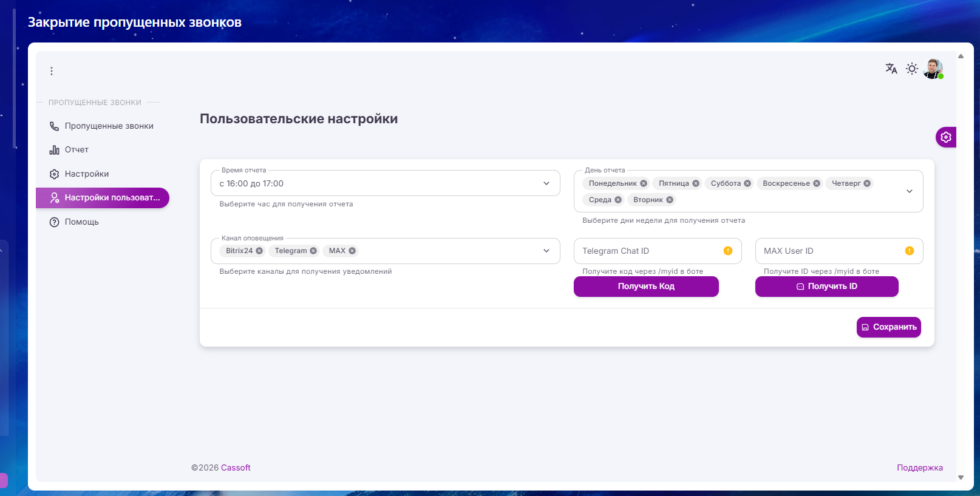The width and height of the screenshot is (980, 496).
Task: Toggle the light theme sun icon
Action: coord(911,69)
